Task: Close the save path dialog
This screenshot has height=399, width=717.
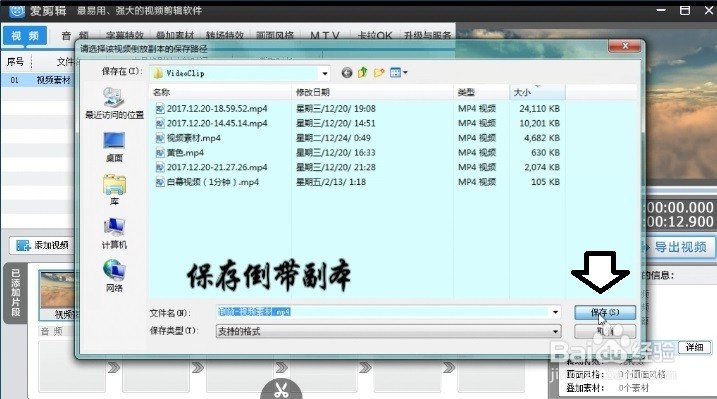Action: tap(625, 46)
